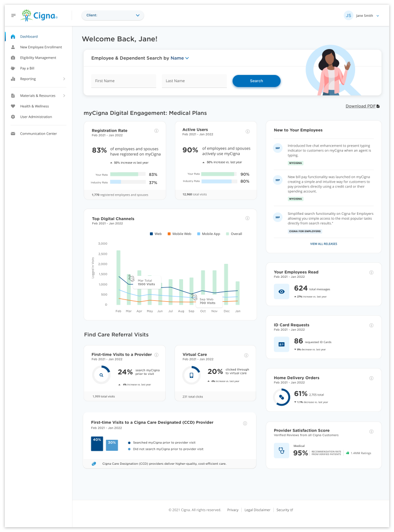Click the JS user avatar
The height and width of the screenshot is (532, 394).
pyautogui.click(x=348, y=15)
